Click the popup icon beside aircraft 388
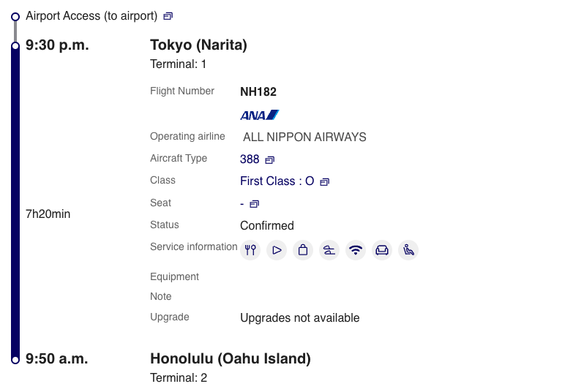Screen dimensions: 584x392 [x=269, y=159]
